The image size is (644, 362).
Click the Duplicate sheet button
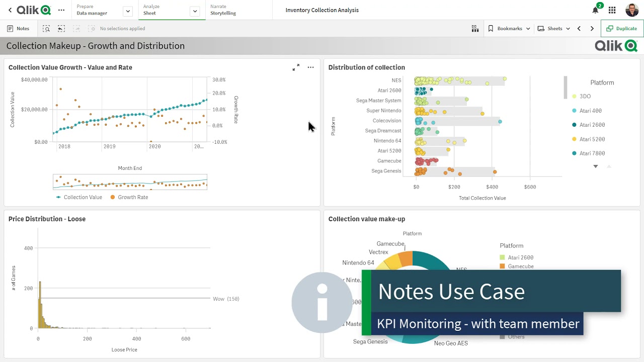(622, 29)
